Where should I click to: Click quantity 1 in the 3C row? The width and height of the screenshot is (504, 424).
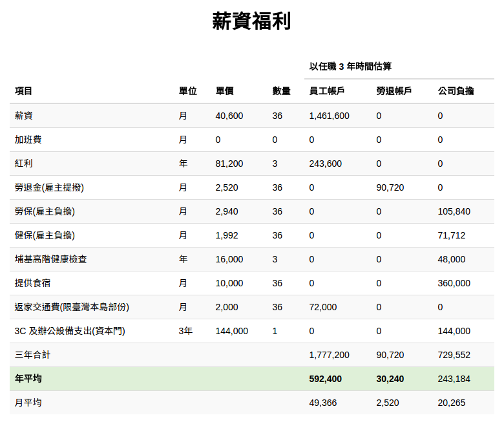(x=275, y=331)
